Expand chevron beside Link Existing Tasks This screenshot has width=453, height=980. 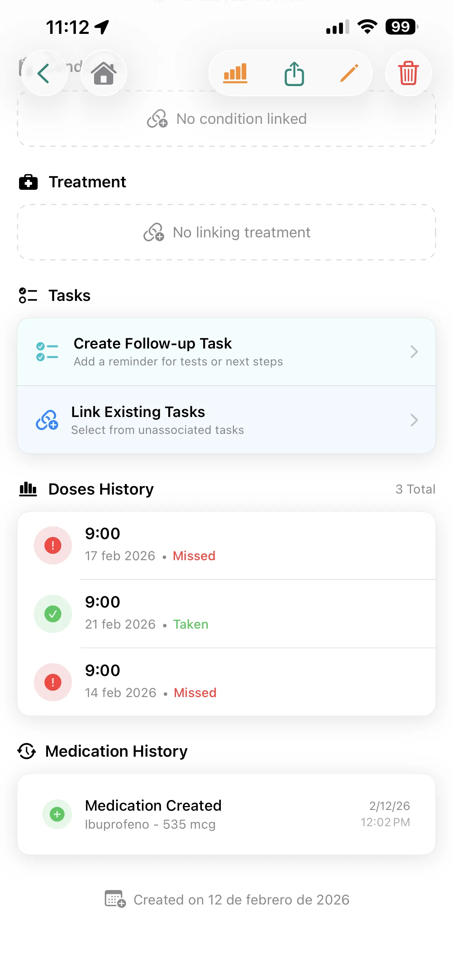[x=414, y=421]
